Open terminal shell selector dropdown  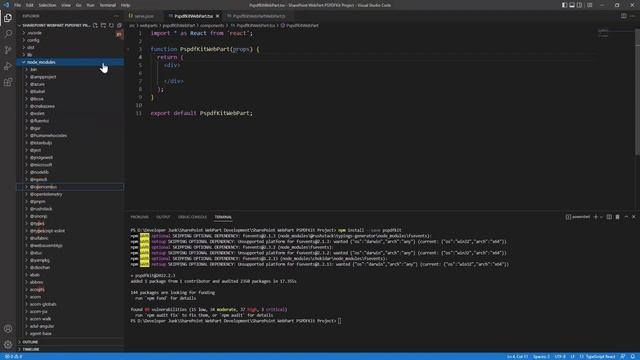coord(602,217)
